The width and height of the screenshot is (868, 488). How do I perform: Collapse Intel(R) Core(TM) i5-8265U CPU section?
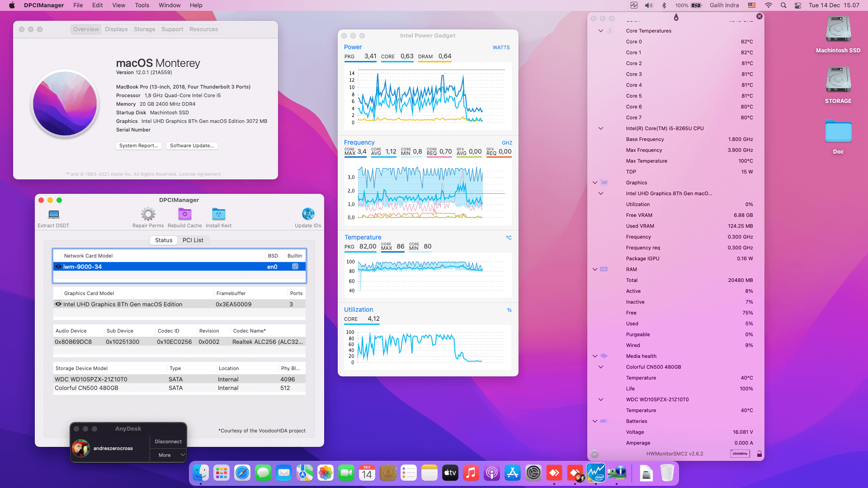(601, 128)
